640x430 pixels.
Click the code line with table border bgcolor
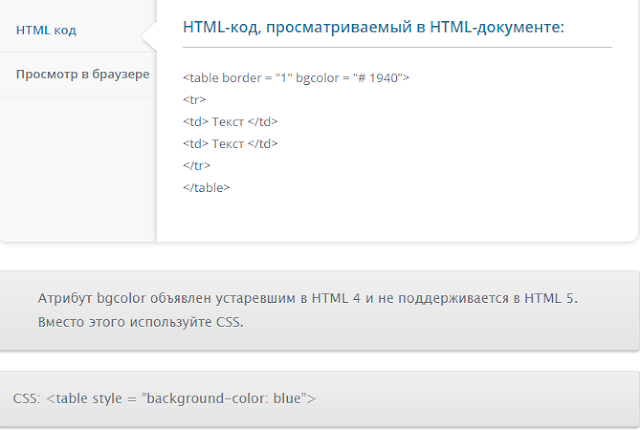[x=296, y=78]
